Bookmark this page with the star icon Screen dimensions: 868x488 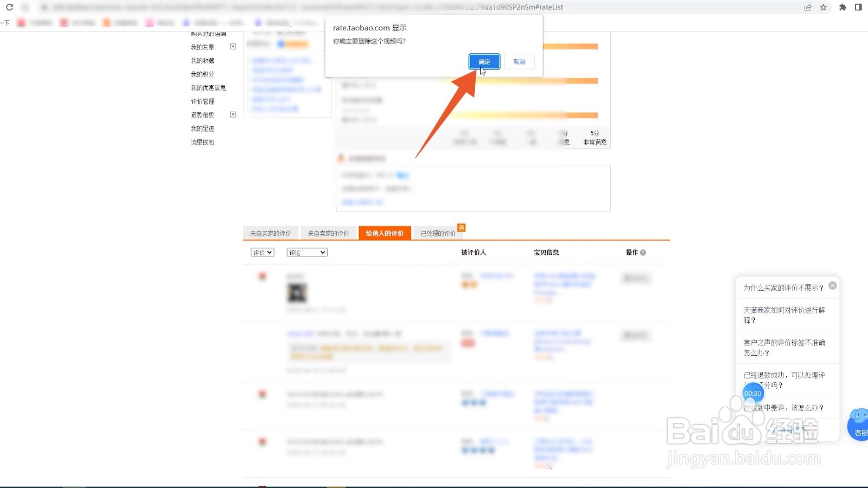[x=824, y=7]
